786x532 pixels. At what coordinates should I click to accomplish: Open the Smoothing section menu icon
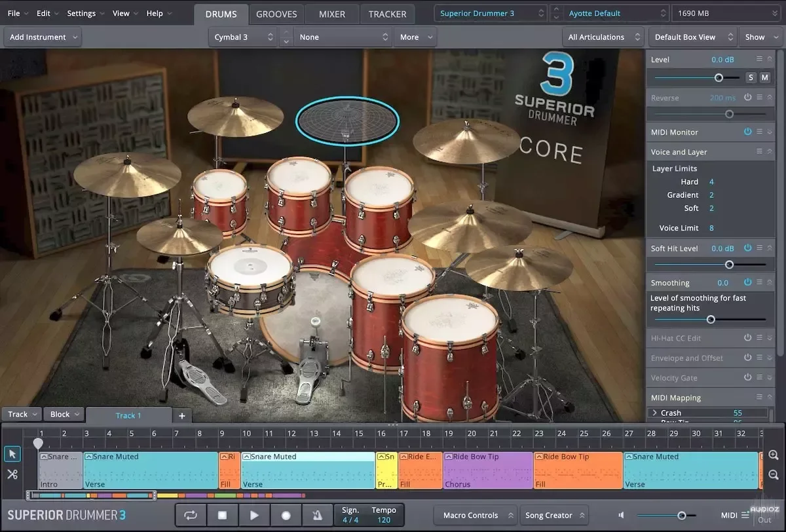coord(760,282)
